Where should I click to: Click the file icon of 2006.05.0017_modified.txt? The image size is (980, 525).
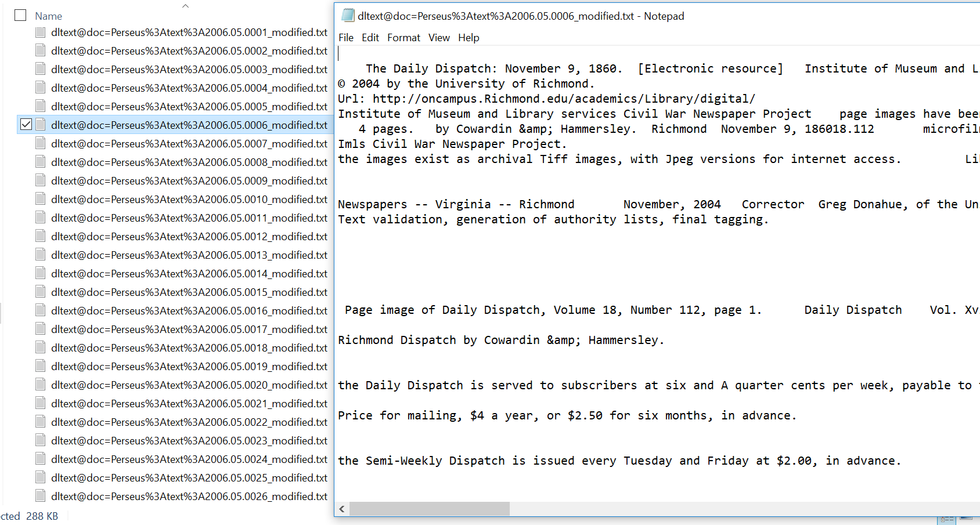click(40, 329)
